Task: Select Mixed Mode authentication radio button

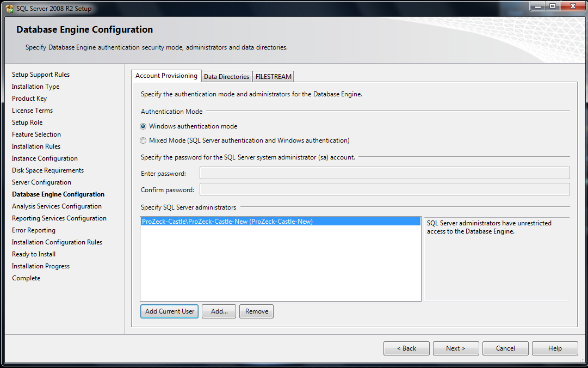Action: pos(143,140)
